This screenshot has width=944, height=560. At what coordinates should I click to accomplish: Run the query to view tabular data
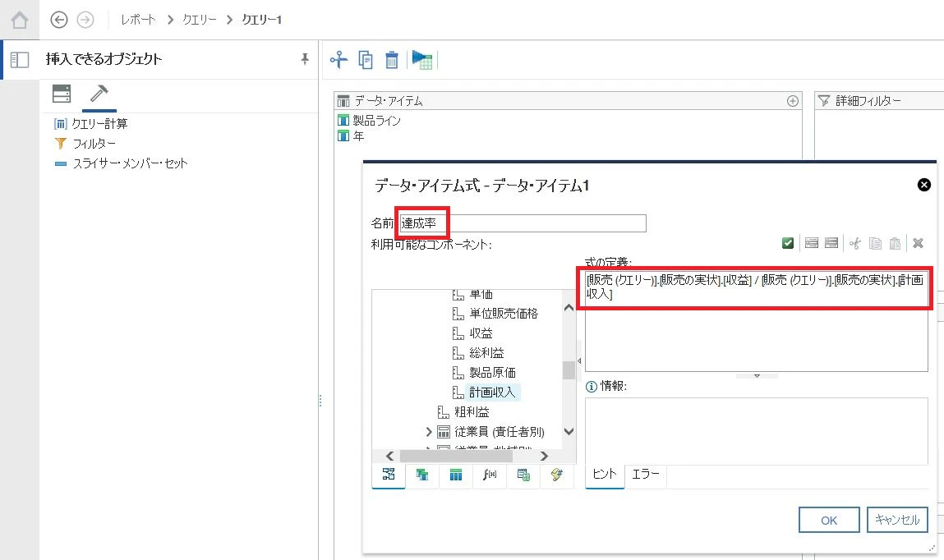pos(422,60)
